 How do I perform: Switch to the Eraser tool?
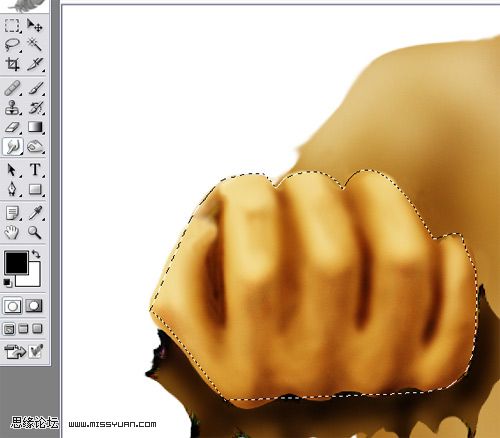tap(12, 127)
